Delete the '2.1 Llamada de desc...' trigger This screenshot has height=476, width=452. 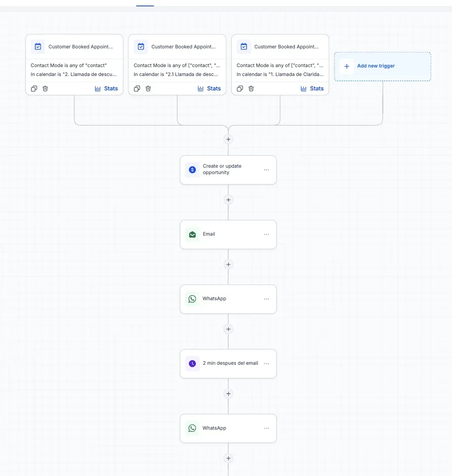coord(148,89)
